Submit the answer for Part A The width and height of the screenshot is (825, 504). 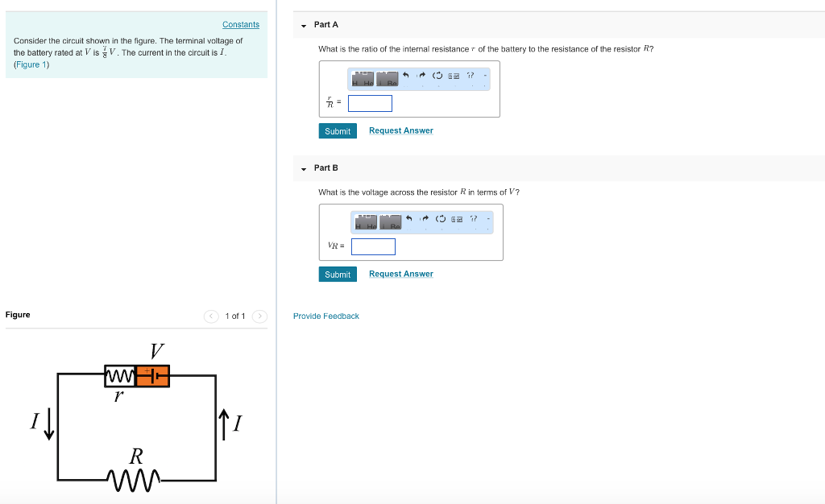pos(337,130)
